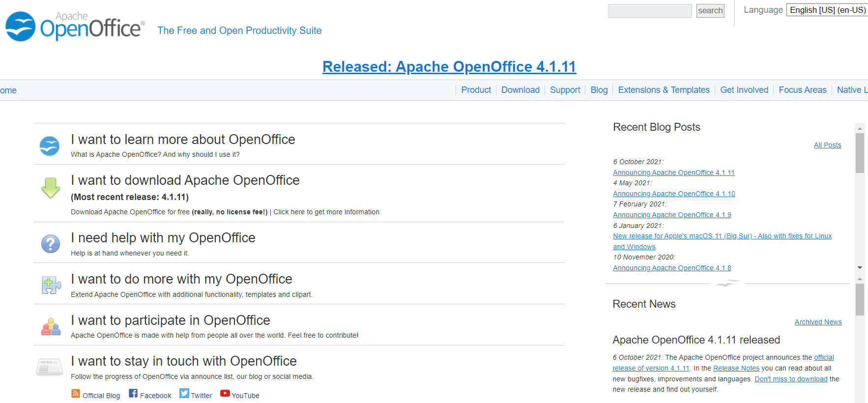
Task: Open Announcing Apache OpenOffice 4.1.10 post
Action: coord(674,194)
